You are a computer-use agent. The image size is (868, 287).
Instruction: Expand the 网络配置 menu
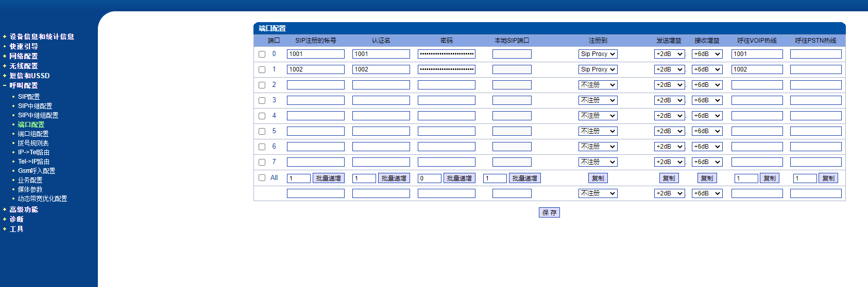(24, 56)
